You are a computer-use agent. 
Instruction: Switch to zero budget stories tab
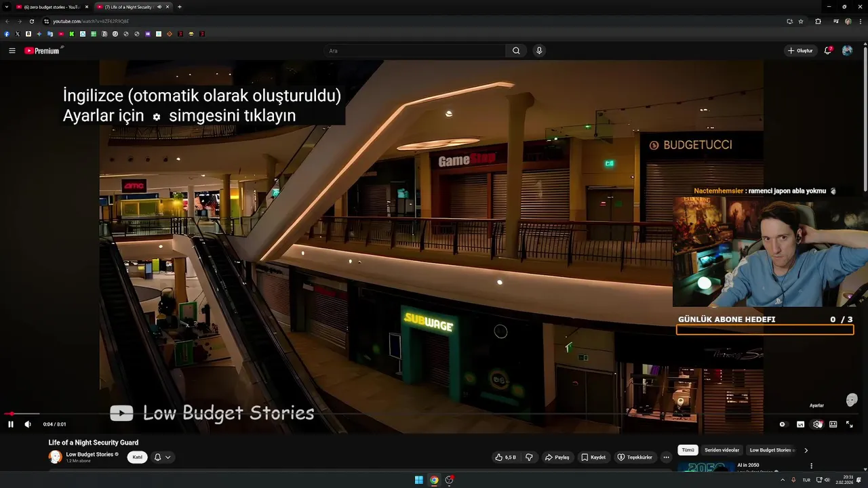click(x=52, y=7)
